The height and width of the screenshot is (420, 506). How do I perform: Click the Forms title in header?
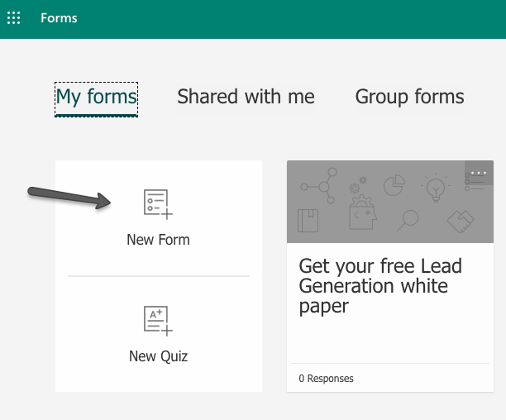tap(59, 18)
